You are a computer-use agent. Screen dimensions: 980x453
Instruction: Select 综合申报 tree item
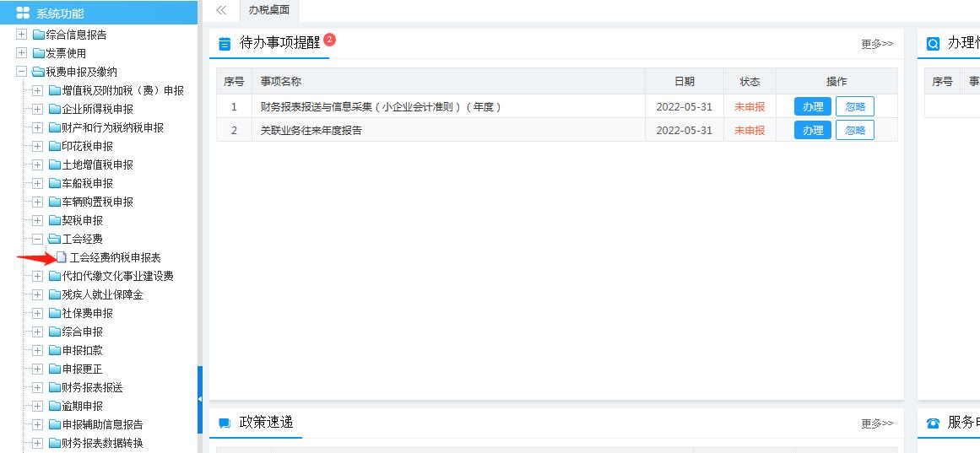point(83,332)
